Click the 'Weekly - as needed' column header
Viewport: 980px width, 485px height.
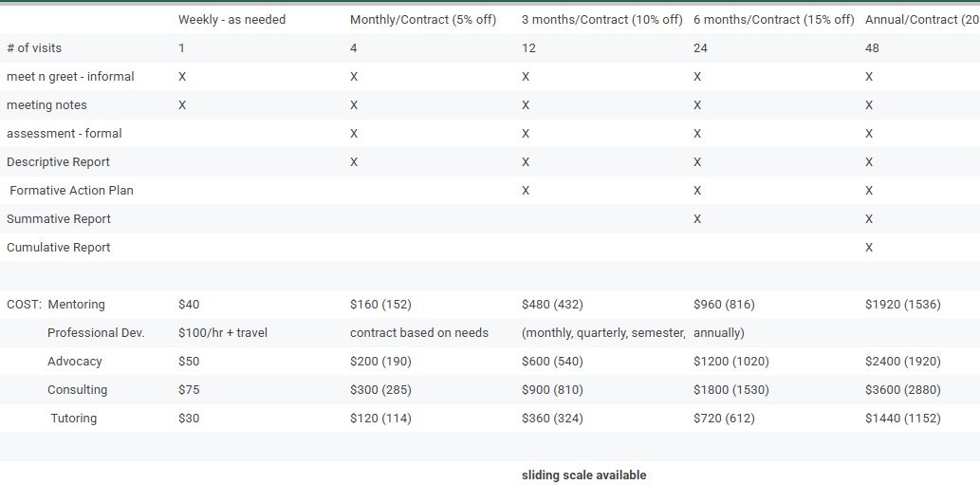click(231, 20)
